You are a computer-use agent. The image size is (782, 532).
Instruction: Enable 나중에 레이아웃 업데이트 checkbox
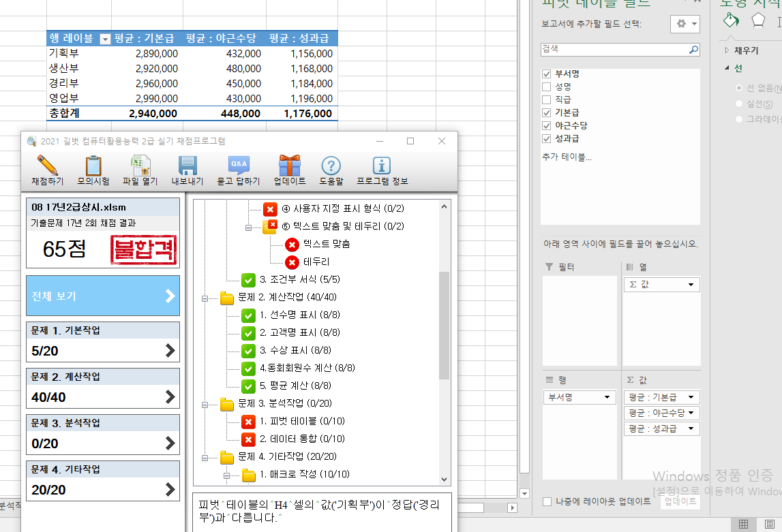(x=547, y=502)
